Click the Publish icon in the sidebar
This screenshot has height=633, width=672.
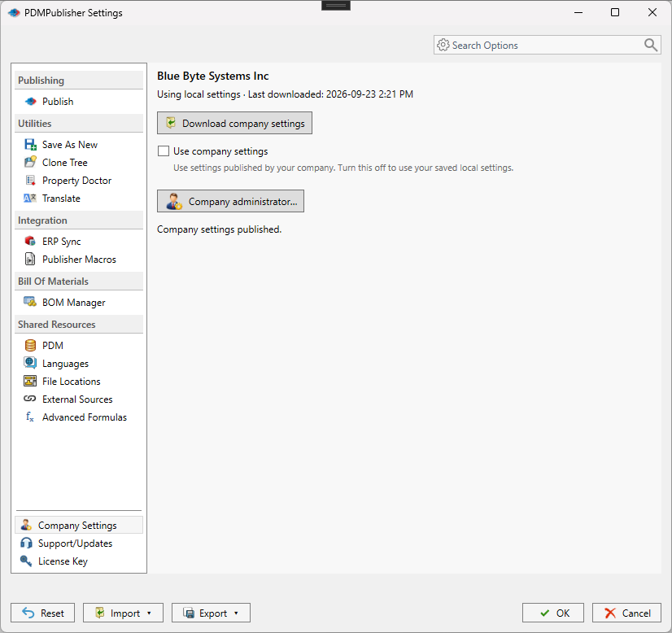coord(30,102)
